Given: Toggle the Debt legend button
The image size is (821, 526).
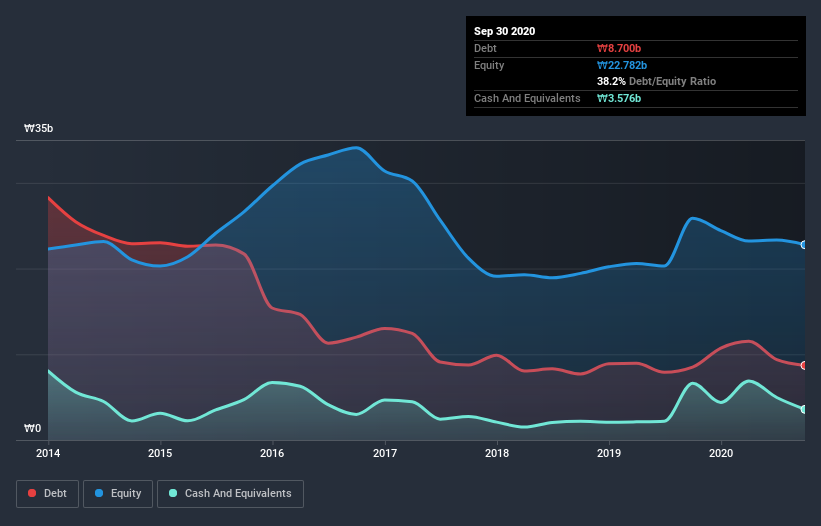Looking at the screenshot, I should tap(47, 494).
